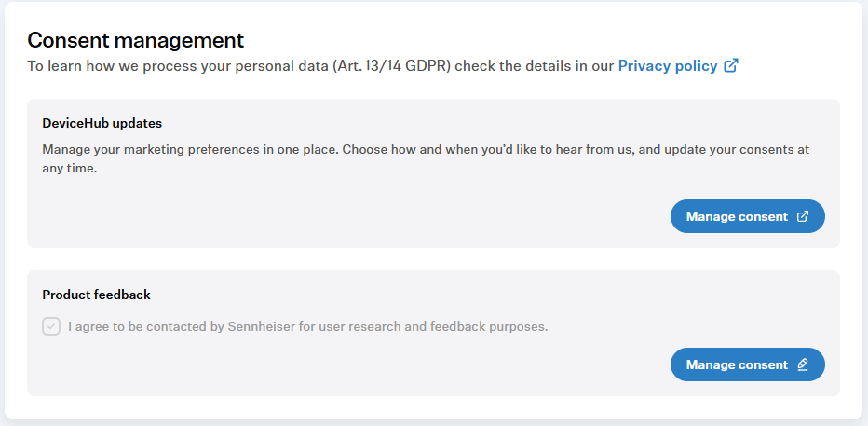Click the word Sennheiser in the checkbox label
The width and height of the screenshot is (868, 426).
[262, 327]
